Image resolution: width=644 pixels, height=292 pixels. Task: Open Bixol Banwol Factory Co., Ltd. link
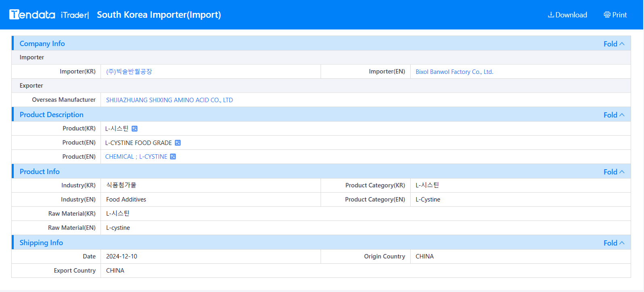(454, 72)
